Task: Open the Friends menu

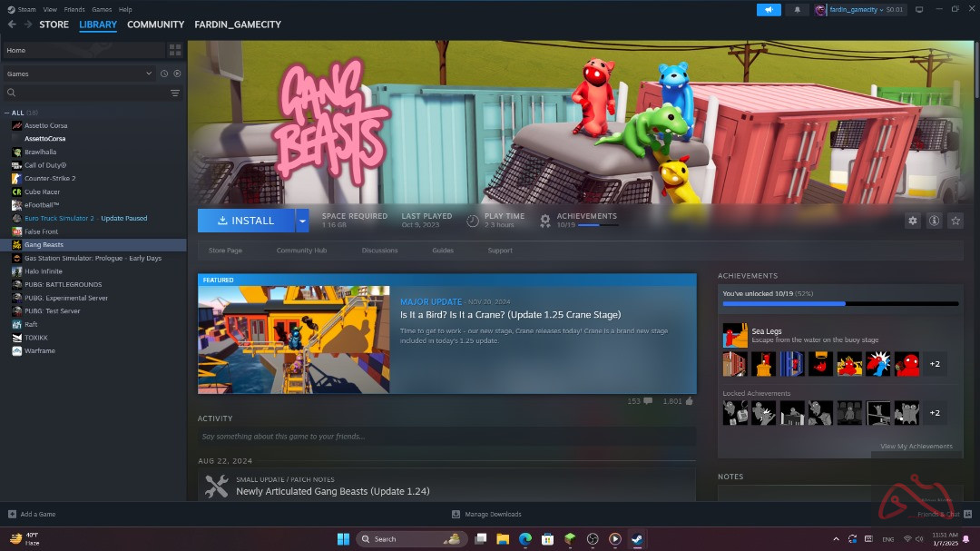Action: [73, 9]
